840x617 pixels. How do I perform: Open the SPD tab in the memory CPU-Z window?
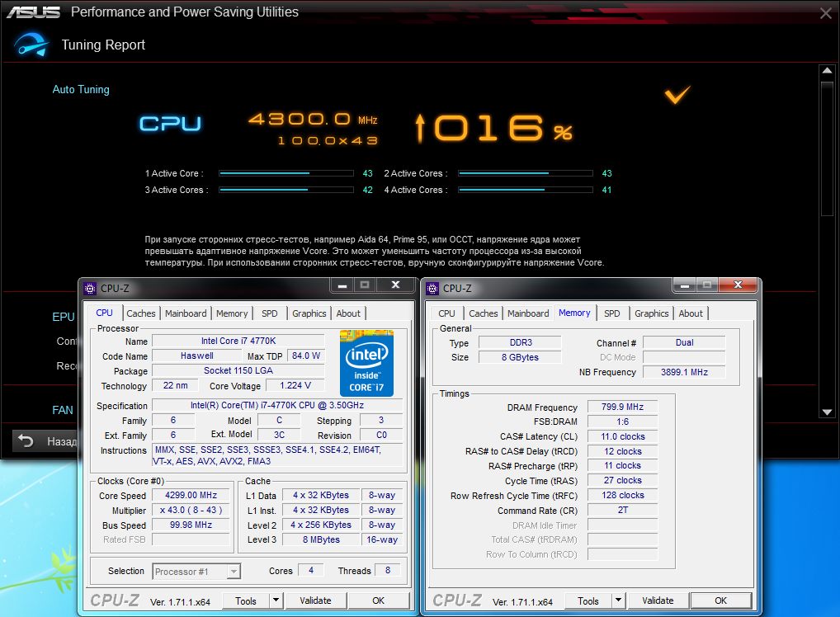pyautogui.click(x=611, y=313)
